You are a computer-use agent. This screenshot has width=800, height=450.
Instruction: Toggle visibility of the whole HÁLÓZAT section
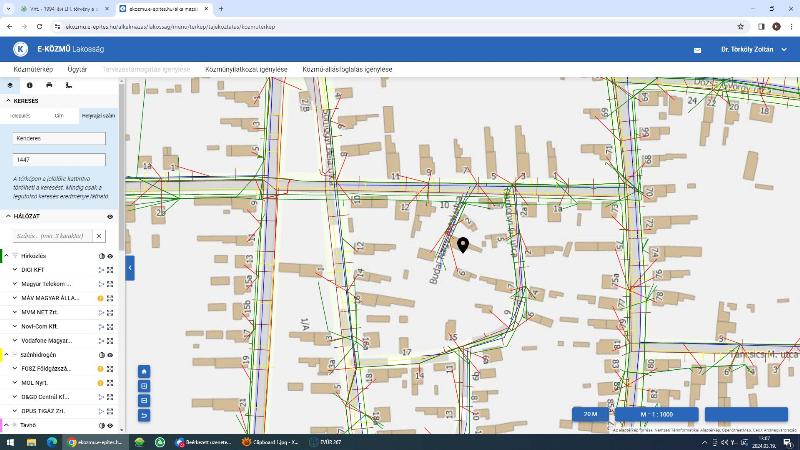[x=110, y=217]
